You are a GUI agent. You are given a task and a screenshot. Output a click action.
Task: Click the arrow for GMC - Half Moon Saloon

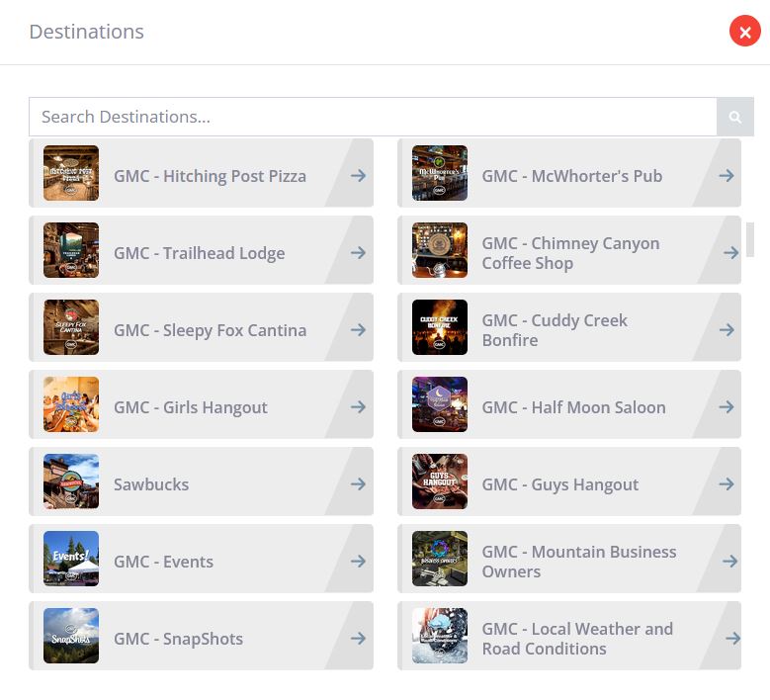point(727,407)
